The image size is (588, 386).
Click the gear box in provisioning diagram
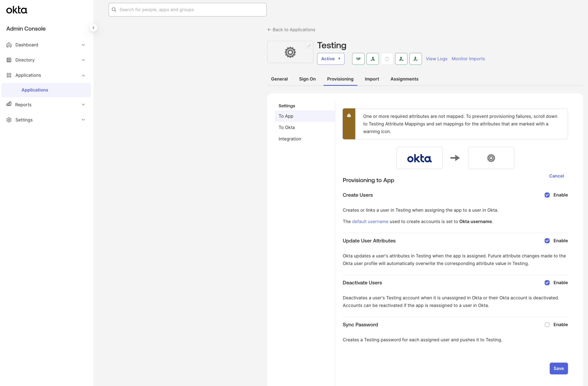pos(491,158)
